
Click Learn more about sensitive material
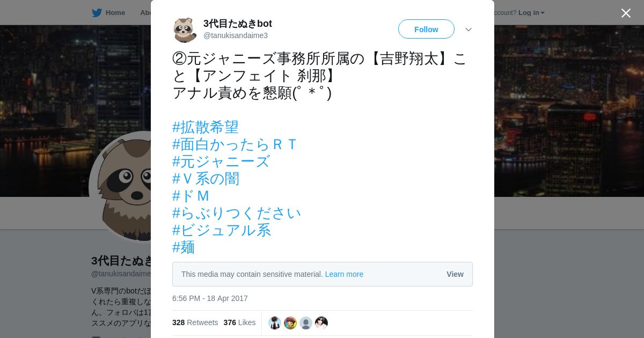click(x=344, y=274)
